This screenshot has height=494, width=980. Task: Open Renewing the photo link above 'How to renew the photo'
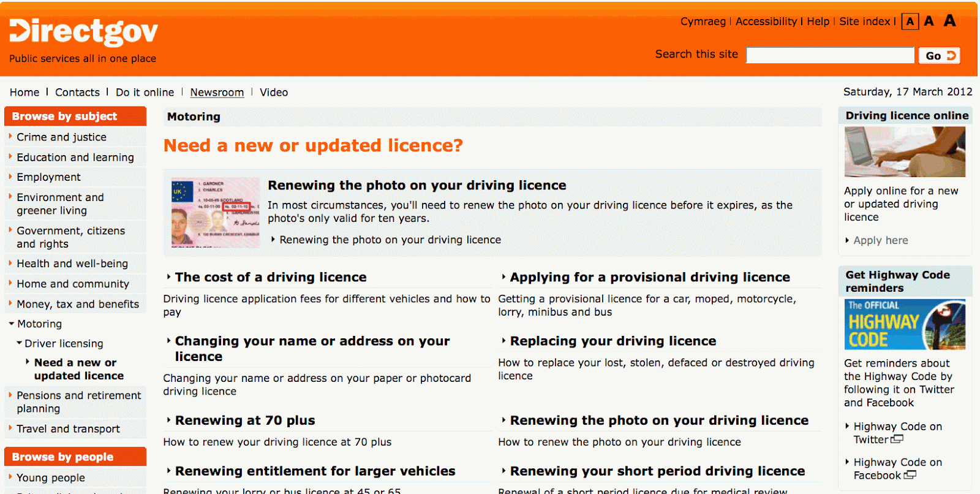pos(659,420)
